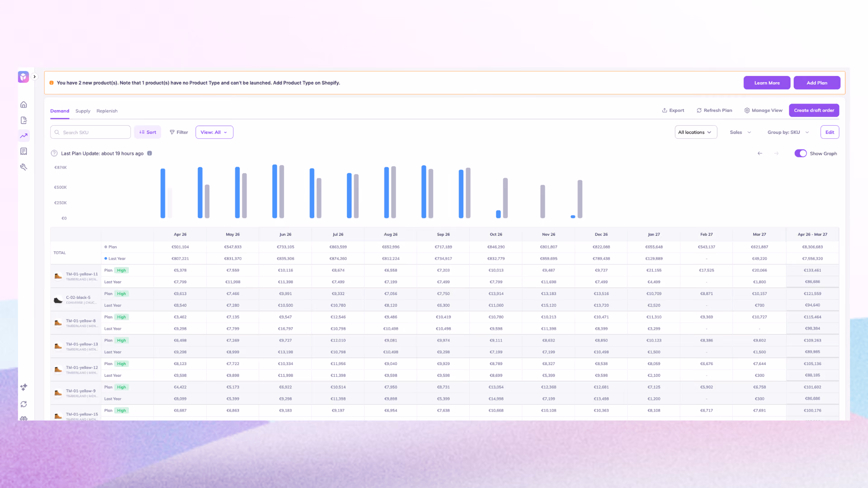Open the trending graph planning sidebar icon
The width and height of the screenshot is (868, 488).
coord(24,136)
